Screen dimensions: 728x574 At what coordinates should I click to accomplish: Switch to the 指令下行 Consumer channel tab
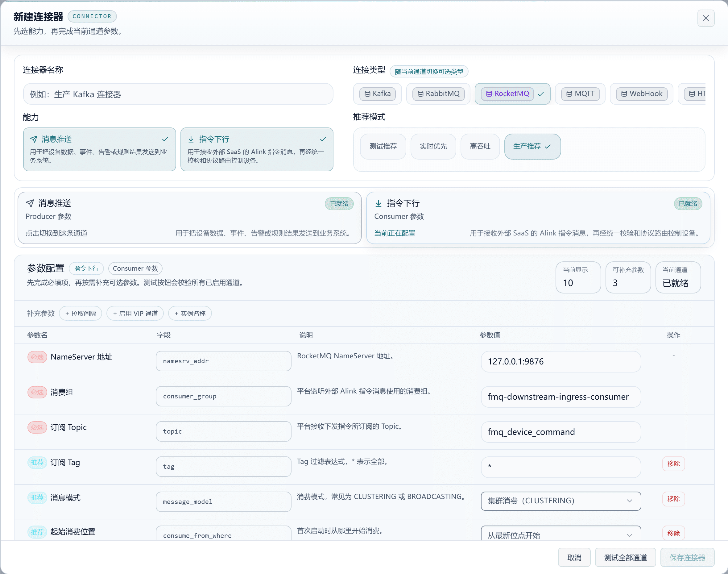[x=538, y=218]
